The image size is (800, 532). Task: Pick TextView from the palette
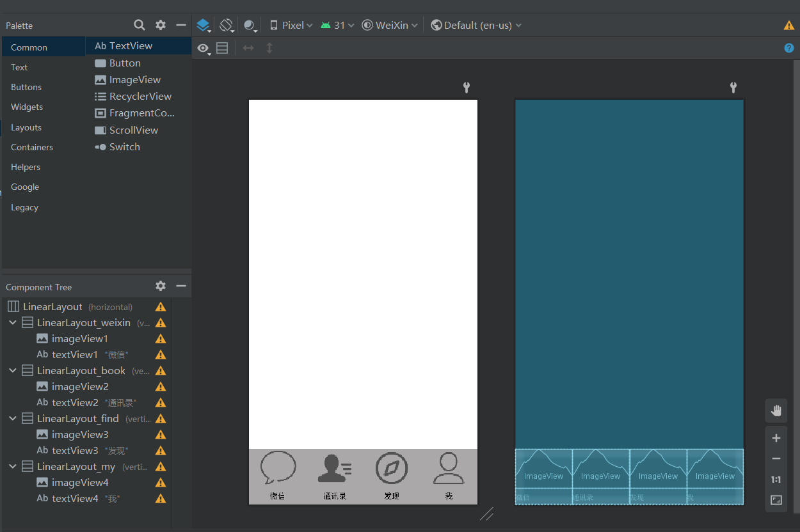tap(138, 46)
